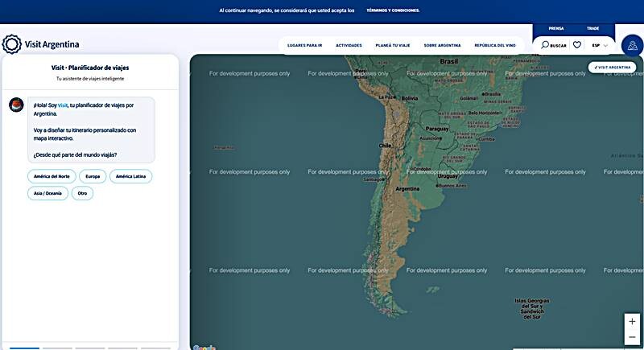Image resolution: width=644 pixels, height=350 pixels.
Task: Click the Visit Argentina sun logo
Action: 11,44
